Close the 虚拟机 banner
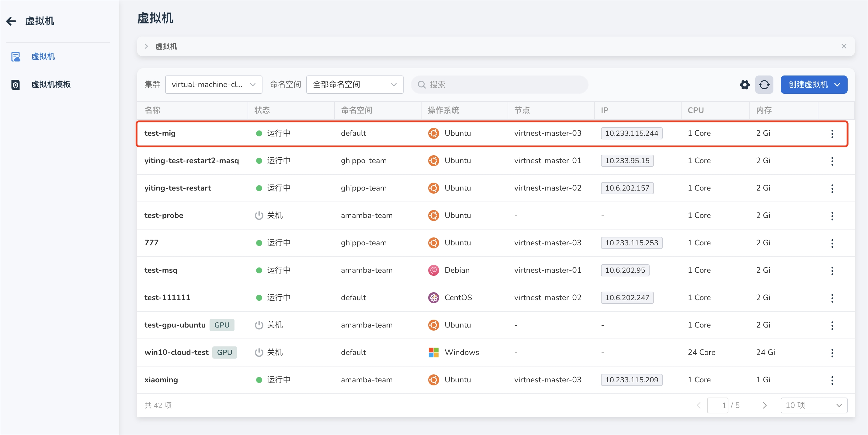 click(844, 46)
